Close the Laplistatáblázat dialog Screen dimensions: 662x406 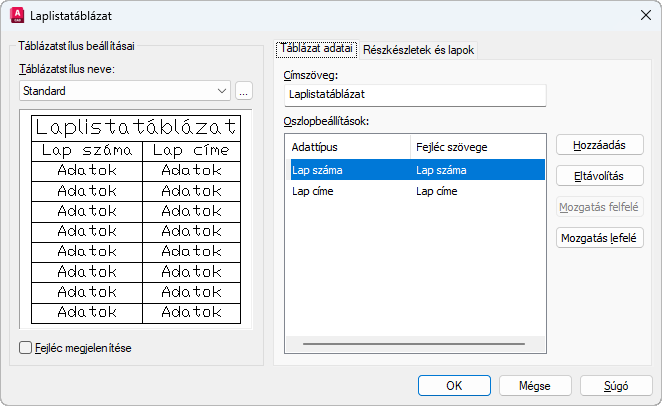coord(644,16)
